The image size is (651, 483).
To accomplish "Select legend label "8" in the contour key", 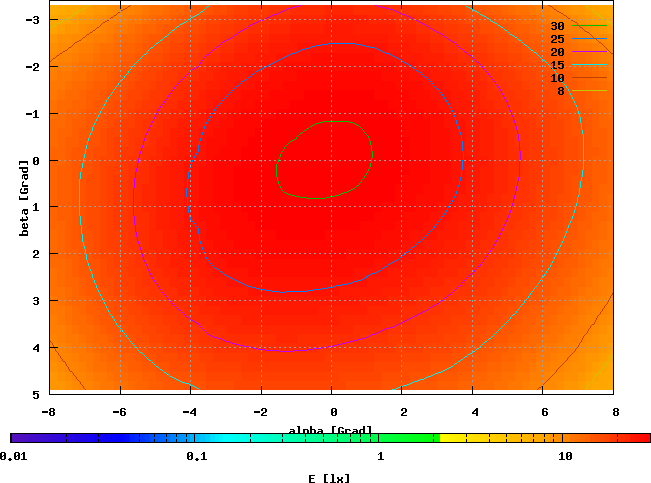I will (561, 91).
